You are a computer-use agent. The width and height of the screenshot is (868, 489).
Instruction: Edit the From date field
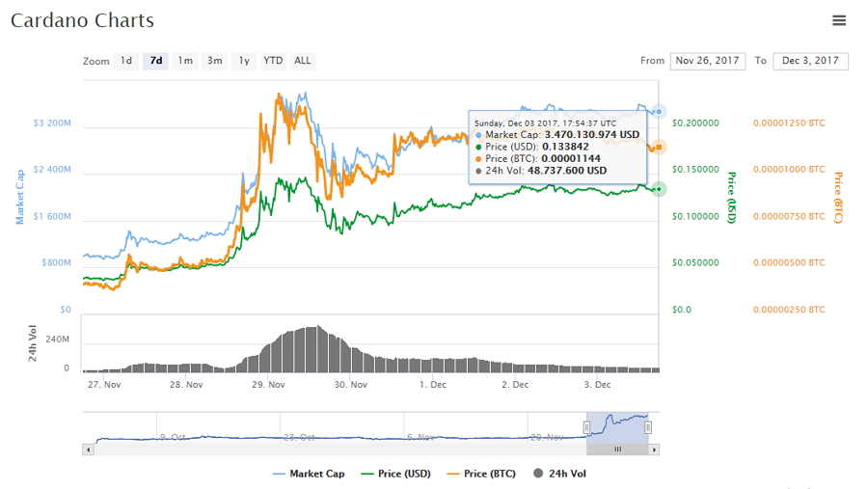[708, 61]
